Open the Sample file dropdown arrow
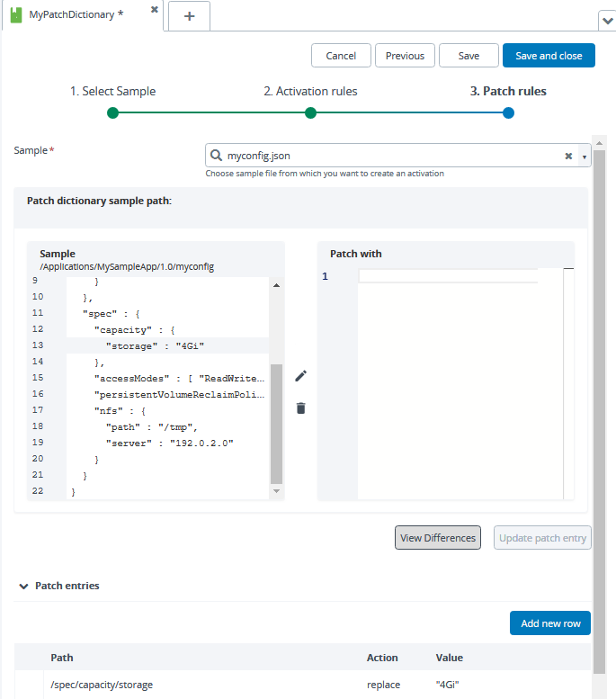This screenshot has height=699, width=616. tap(585, 157)
